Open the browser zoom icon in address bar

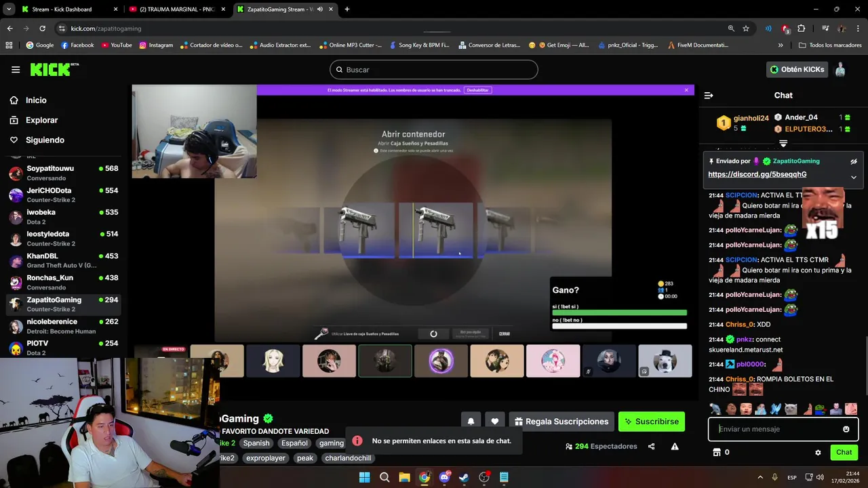(x=731, y=28)
